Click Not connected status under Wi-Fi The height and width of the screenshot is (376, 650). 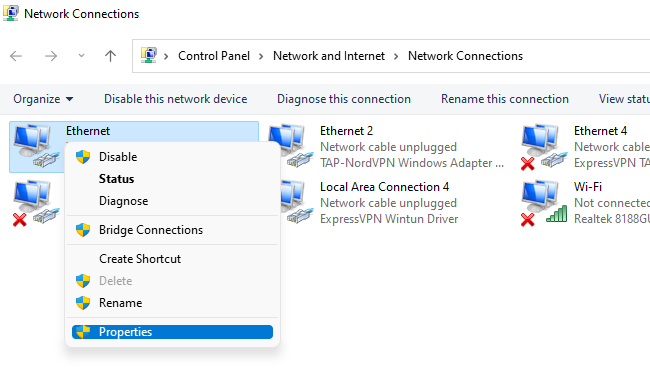612,203
